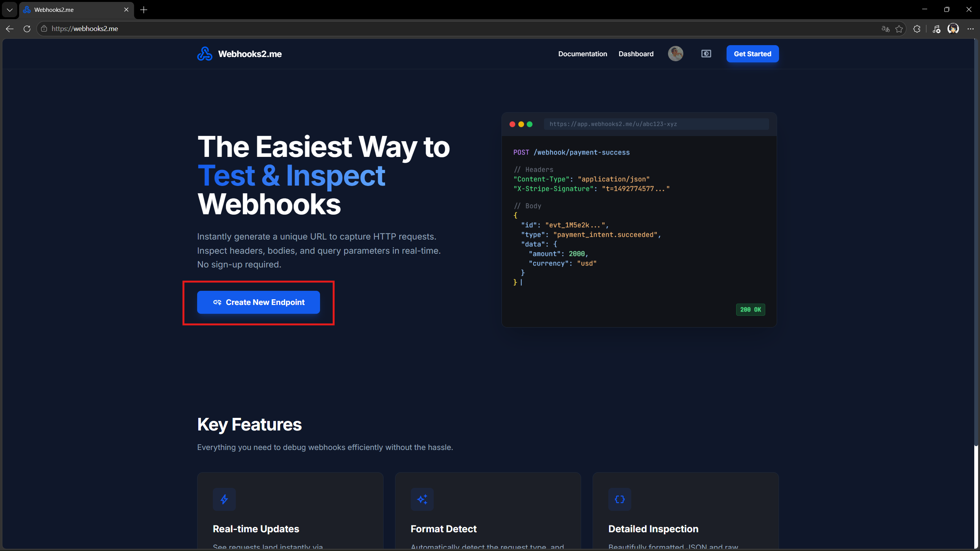Minimize the browser window
Viewport: 980px width, 551px height.
[x=924, y=10]
